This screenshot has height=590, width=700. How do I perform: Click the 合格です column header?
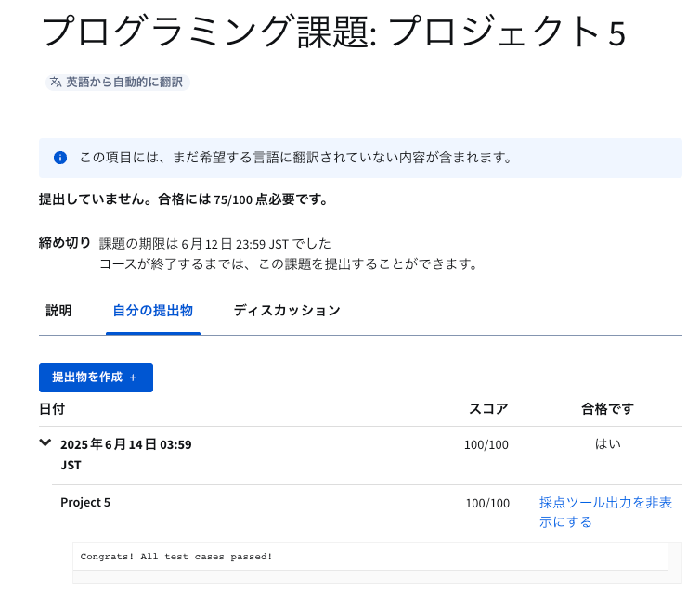(607, 409)
